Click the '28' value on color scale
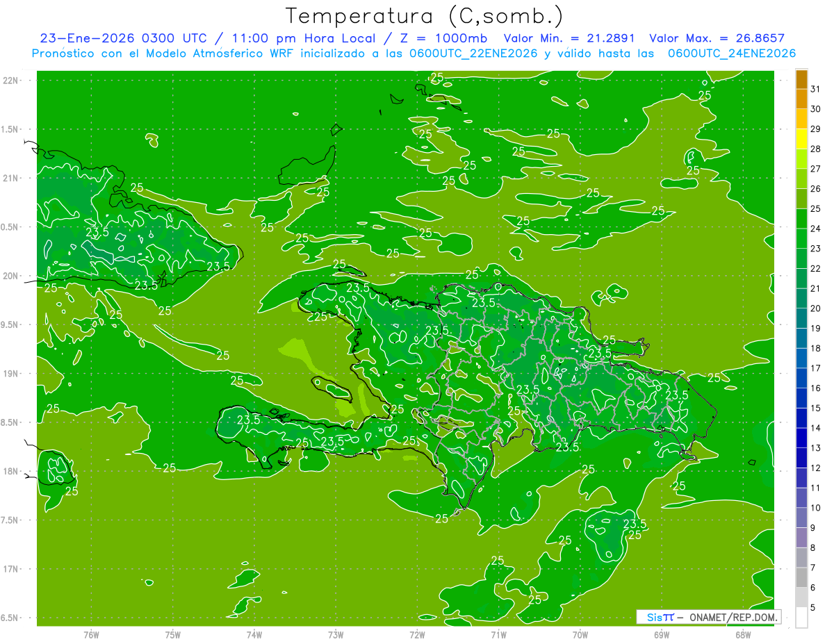 (816, 149)
